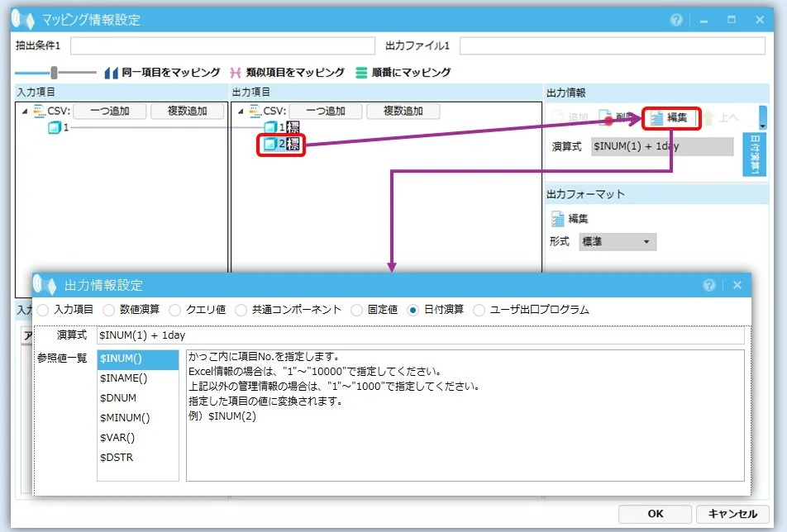Click the $INUM() description text box
Screen dimensions: 787x532
(465, 416)
